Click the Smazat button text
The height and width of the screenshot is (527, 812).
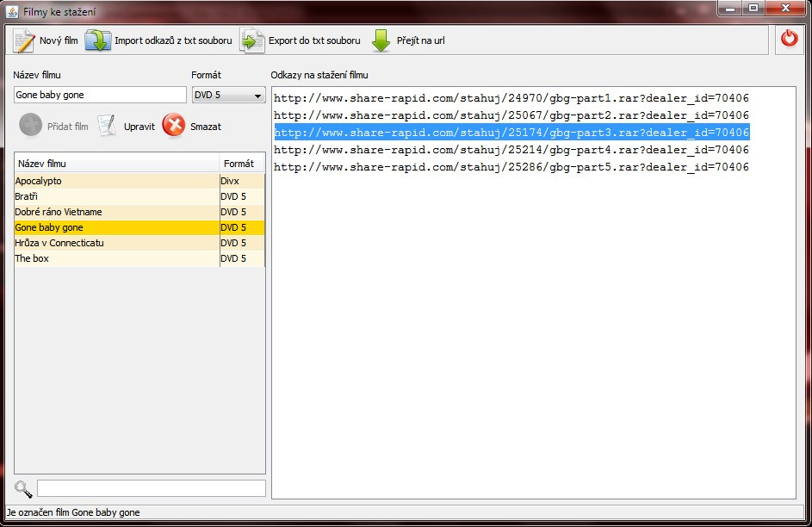(206, 127)
